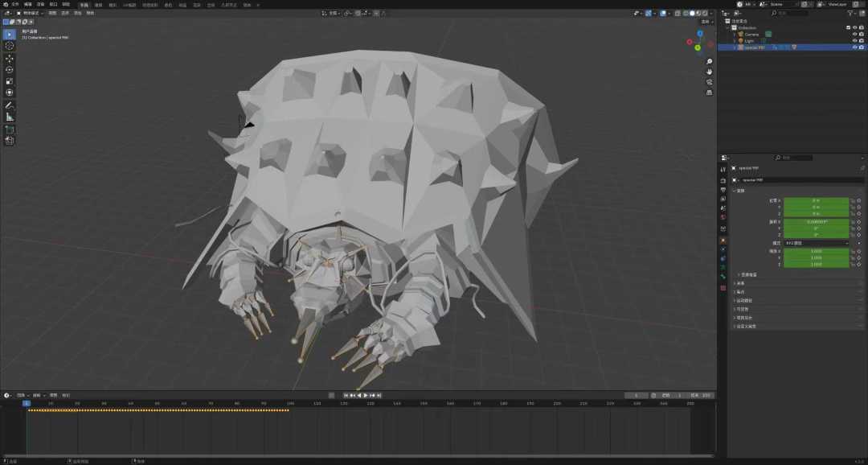868x465 pixels.
Task: Open the World properties tab
Action: point(723,216)
